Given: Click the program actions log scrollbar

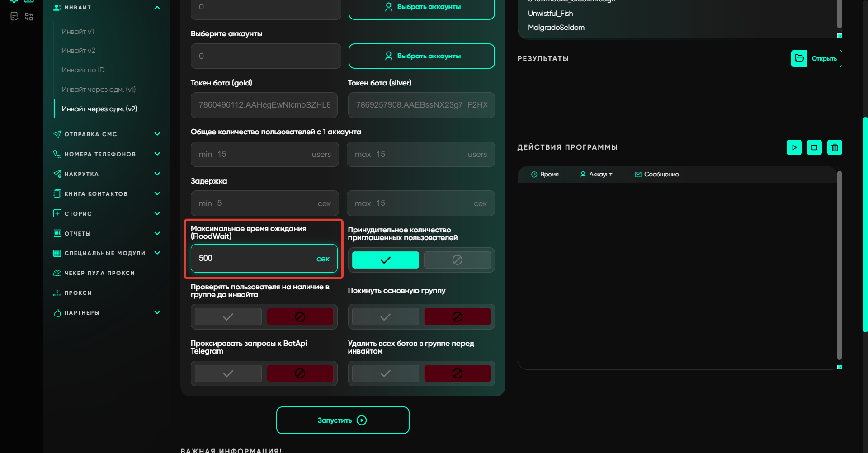Looking at the screenshot, I should point(839,267).
